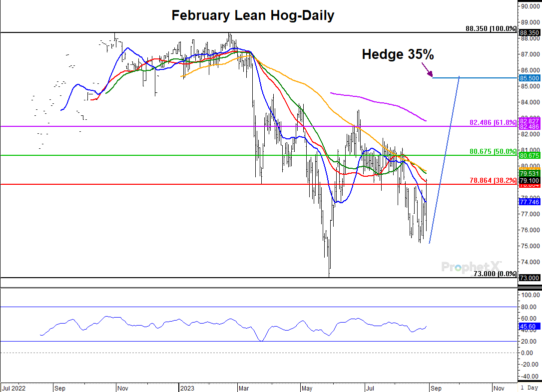Click the 60.00 indicator axis label
The height and width of the screenshot is (392, 542).
[x=529, y=319]
